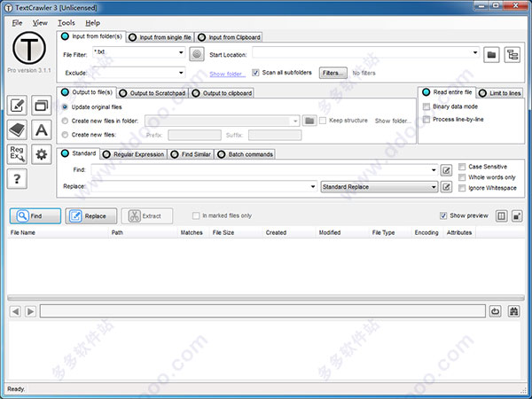Click the refresh preview icon
Image resolution: width=532 pixels, height=399 pixels.
point(495,311)
